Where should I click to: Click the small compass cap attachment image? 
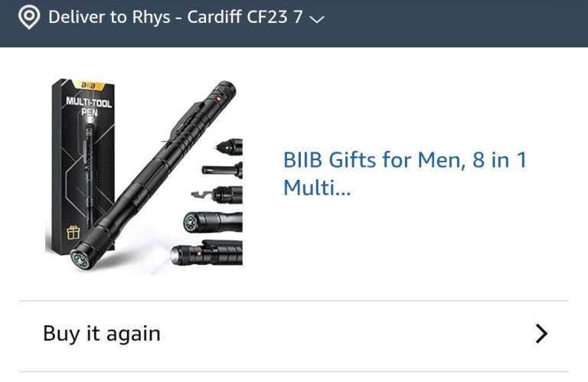pyautogui.click(x=213, y=222)
